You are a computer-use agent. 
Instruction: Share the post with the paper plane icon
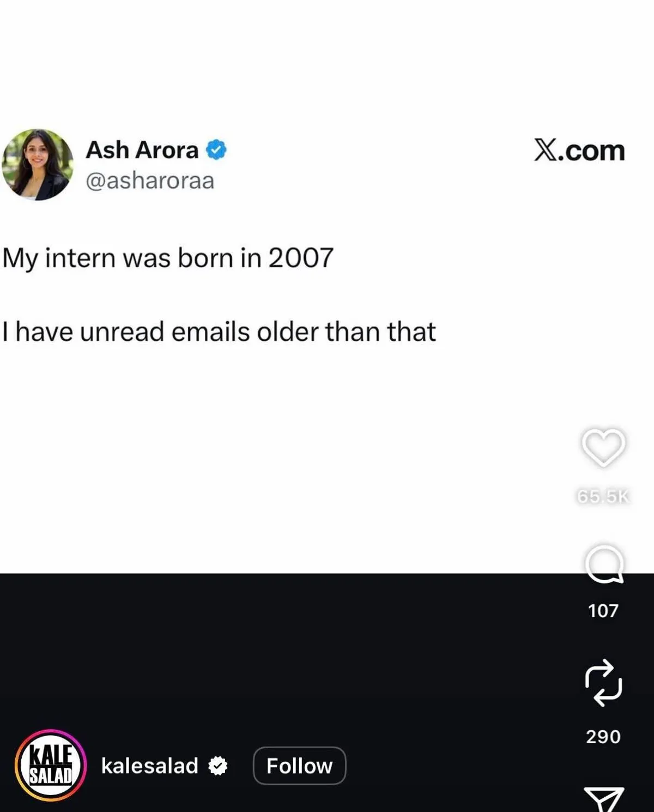[604, 799]
